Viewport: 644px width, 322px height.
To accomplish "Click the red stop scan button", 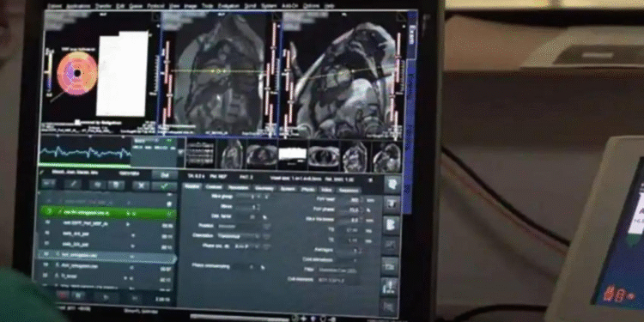I will point(63,295).
